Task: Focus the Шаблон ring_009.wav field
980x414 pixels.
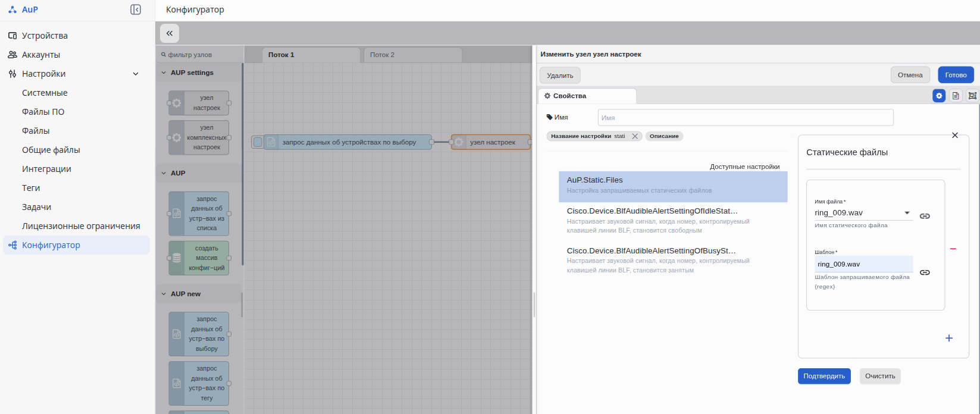Action: coord(863,264)
